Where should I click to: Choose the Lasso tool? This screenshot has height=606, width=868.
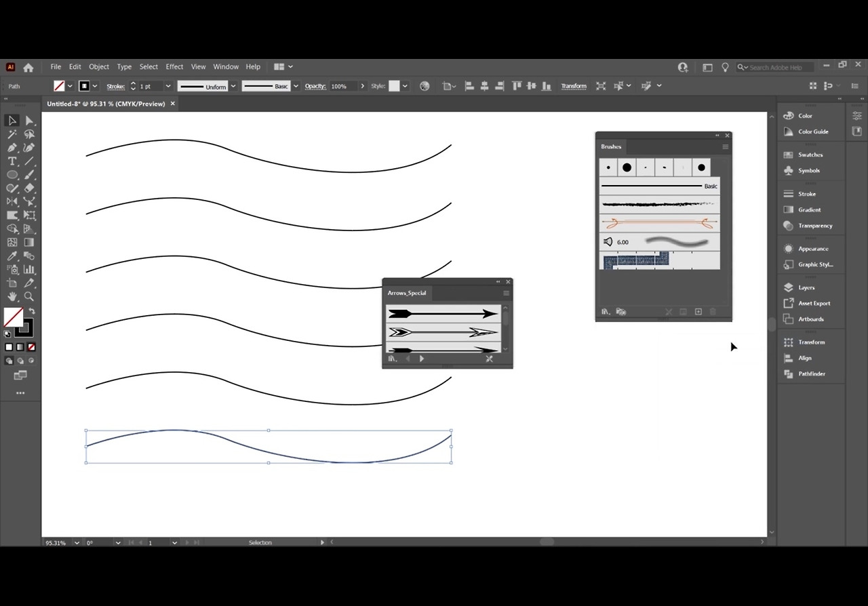click(x=29, y=134)
